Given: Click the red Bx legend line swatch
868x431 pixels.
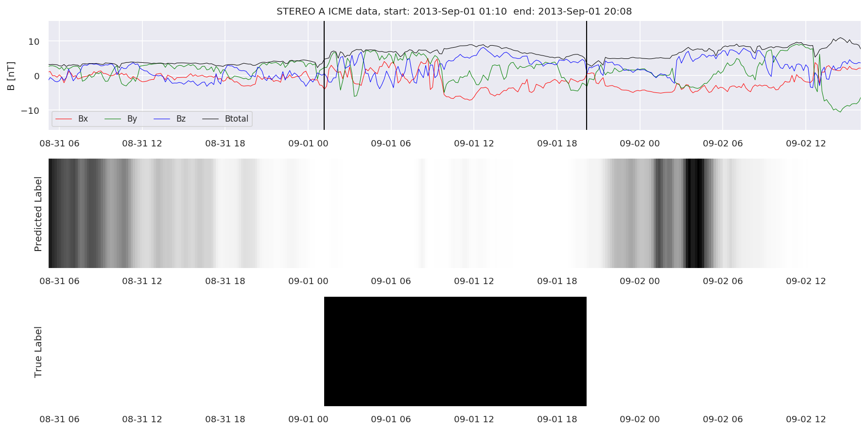Looking at the screenshot, I should (x=64, y=119).
